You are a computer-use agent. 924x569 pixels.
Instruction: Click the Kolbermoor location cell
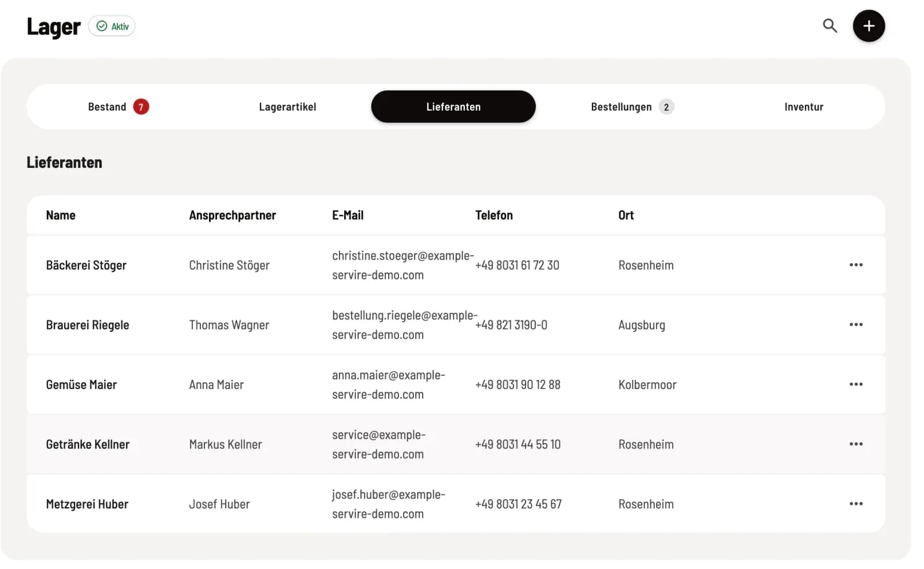647,385
